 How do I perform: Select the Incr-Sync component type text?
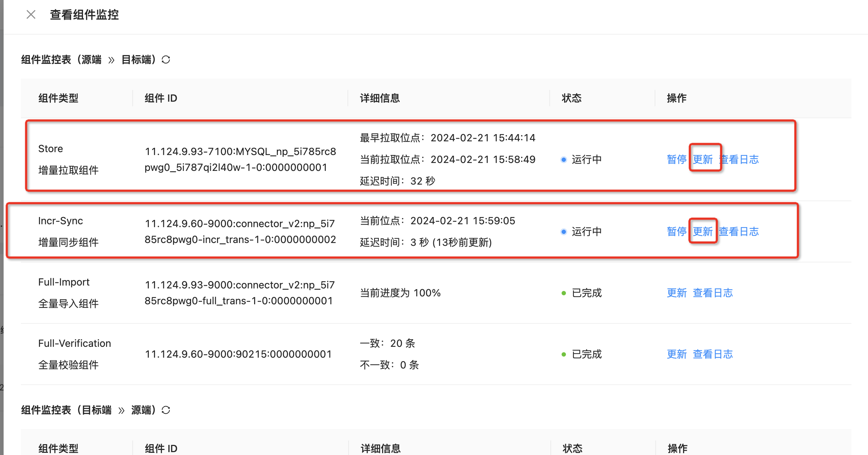pyautogui.click(x=61, y=221)
